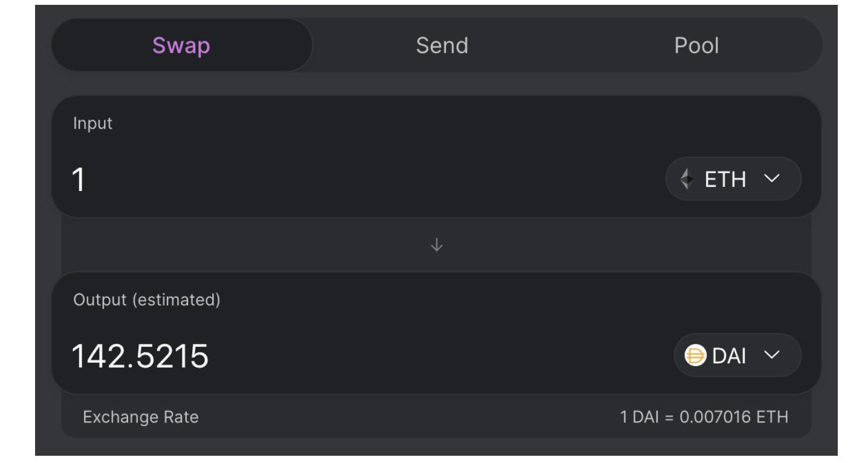Click the down arrow between Input and Output

tap(436, 245)
